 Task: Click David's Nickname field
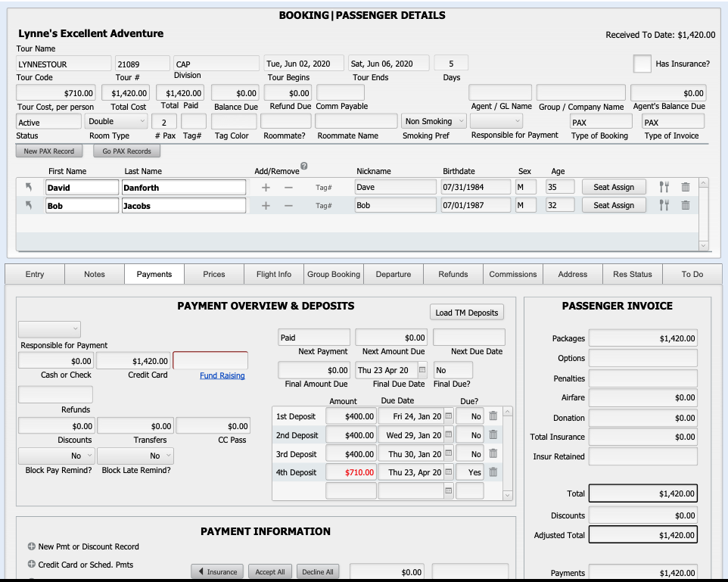tap(396, 187)
